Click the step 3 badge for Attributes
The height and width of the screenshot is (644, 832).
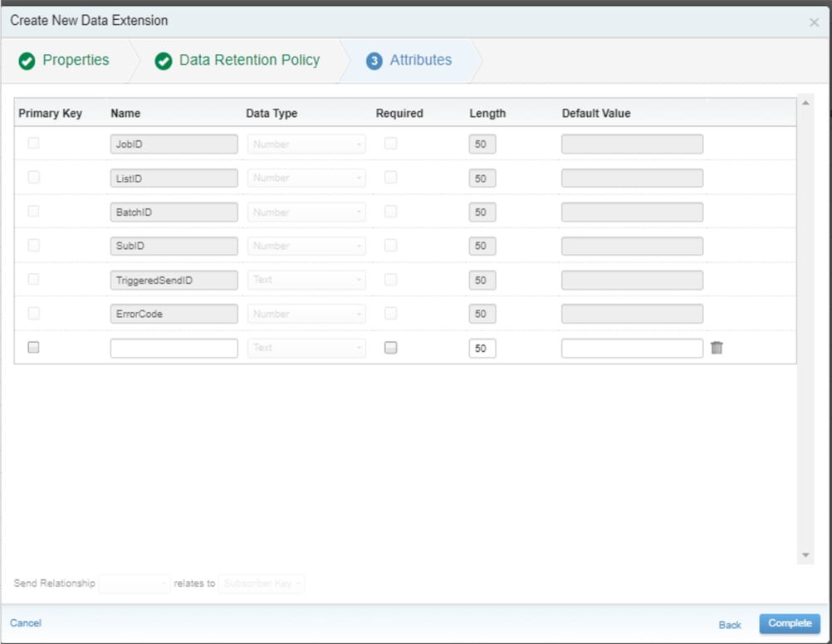click(x=374, y=61)
